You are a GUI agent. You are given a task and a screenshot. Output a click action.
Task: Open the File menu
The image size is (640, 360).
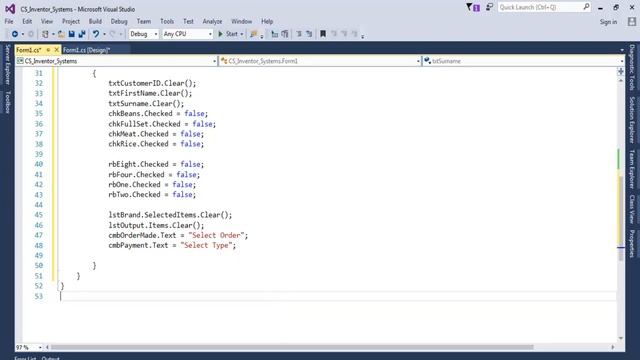[9, 21]
